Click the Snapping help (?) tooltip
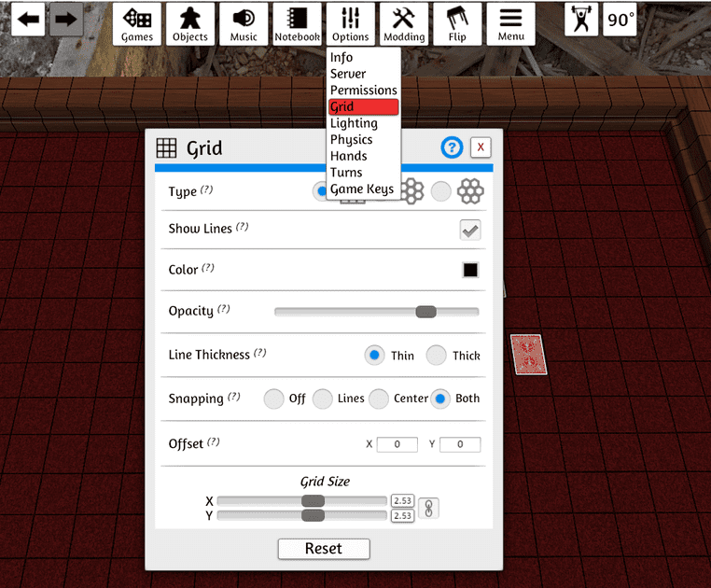The image size is (711, 588). click(x=234, y=397)
